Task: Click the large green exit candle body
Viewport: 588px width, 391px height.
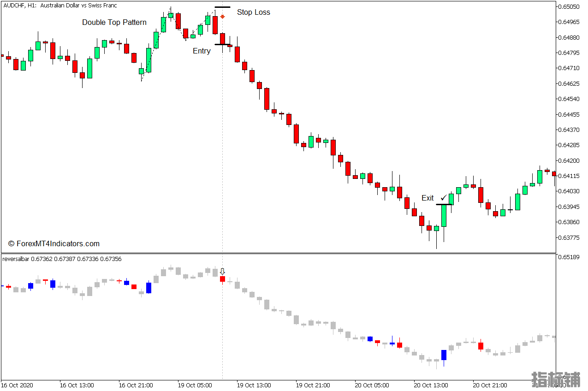Action: (444, 215)
